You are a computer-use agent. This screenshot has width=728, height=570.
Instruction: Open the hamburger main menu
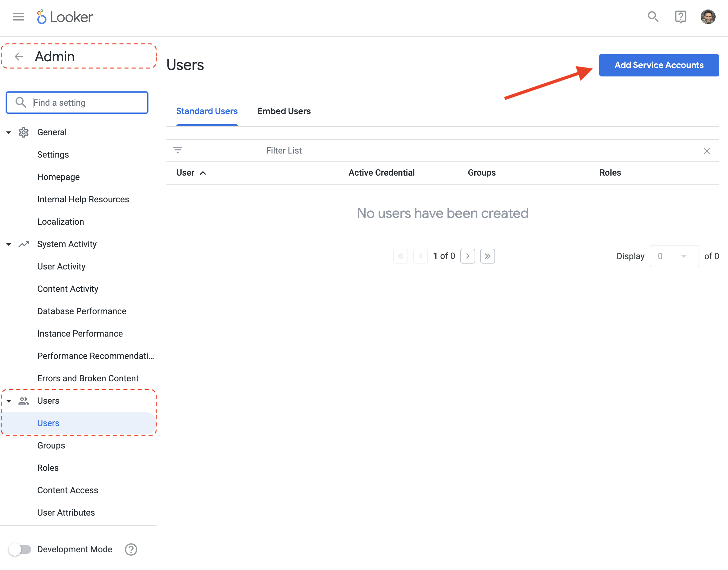click(19, 17)
